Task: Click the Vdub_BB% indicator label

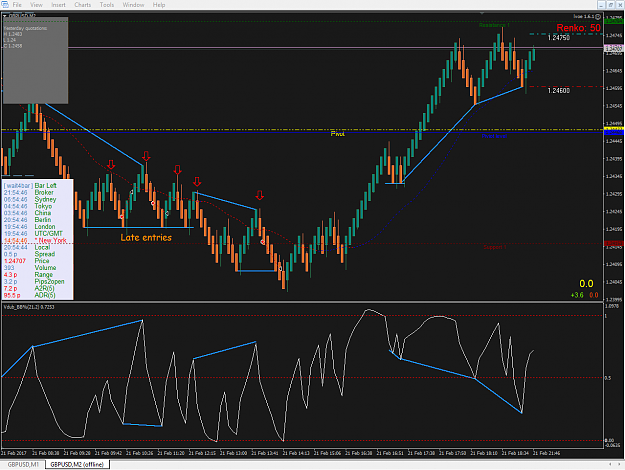Action: coord(29,307)
